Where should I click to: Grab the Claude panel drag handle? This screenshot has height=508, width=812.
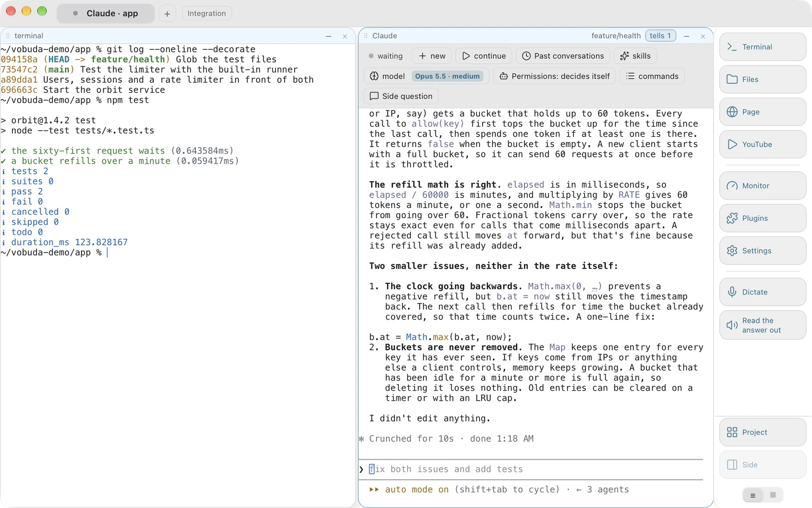(365, 36)
